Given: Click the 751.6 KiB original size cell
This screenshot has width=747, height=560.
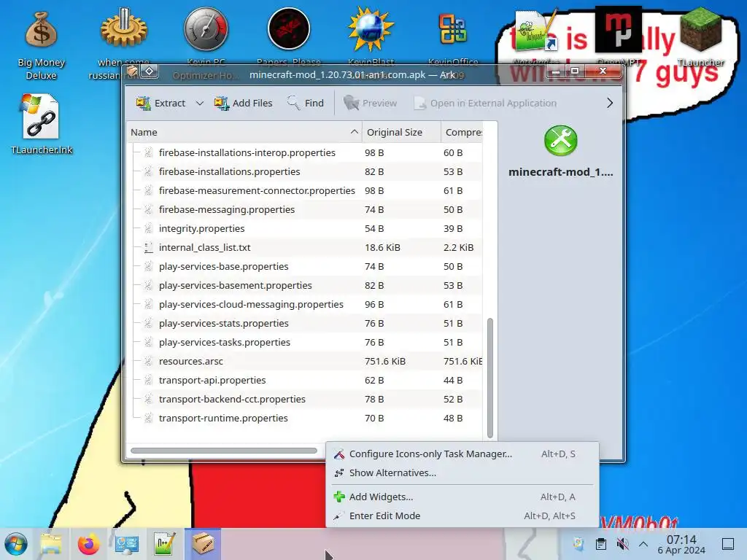Looking at the screenshot, I should (385, 362).
